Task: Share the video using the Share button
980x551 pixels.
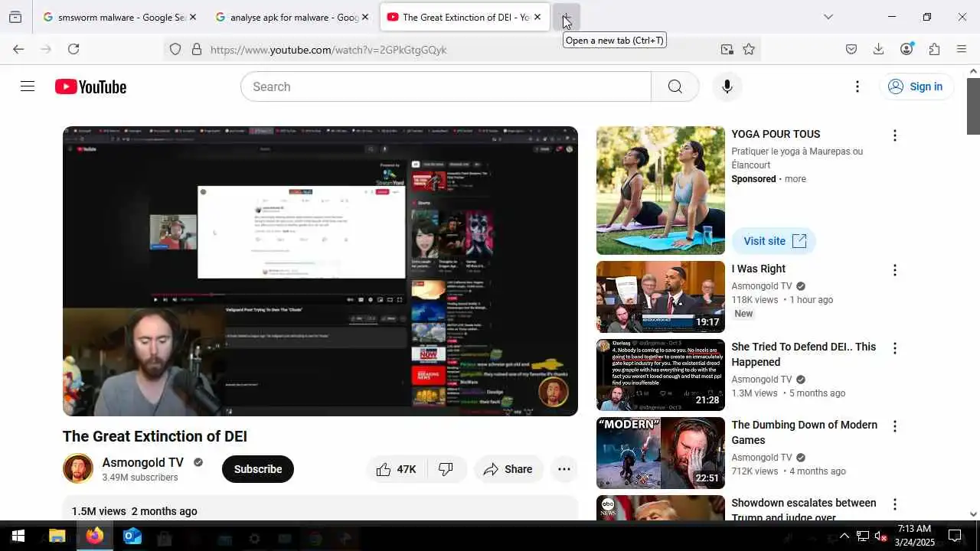Action: (x=508, y=469)
